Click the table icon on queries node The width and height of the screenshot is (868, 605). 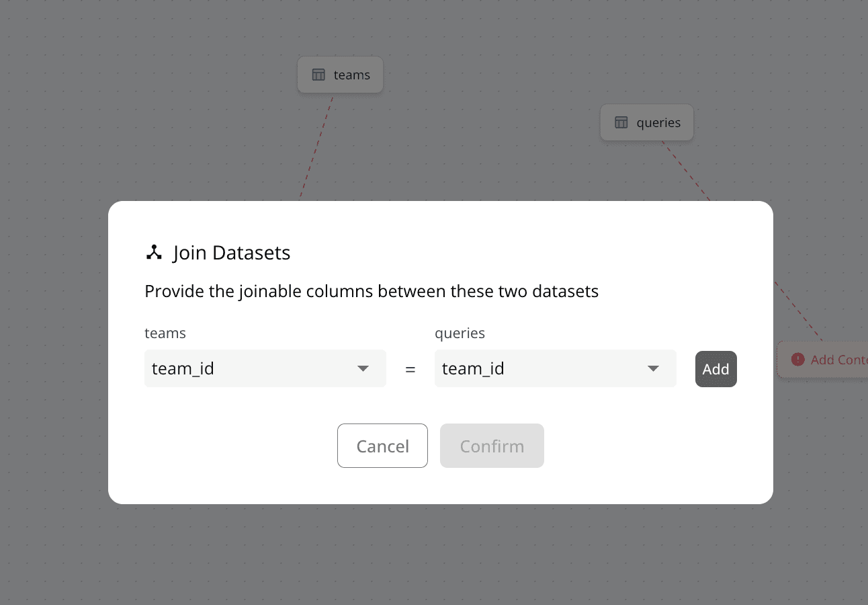[x=621, y=122]
